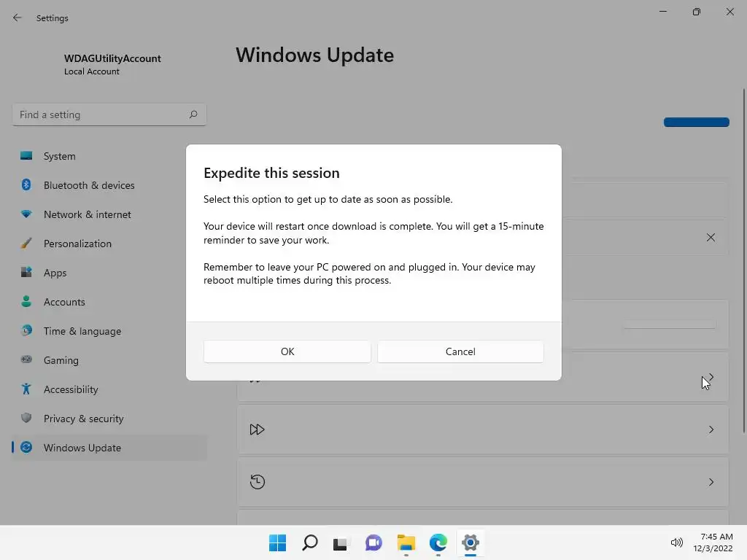Click the Time & language globe icon
Image resolution: width=747 pixels, height=560 pixels.
[26, 330]
